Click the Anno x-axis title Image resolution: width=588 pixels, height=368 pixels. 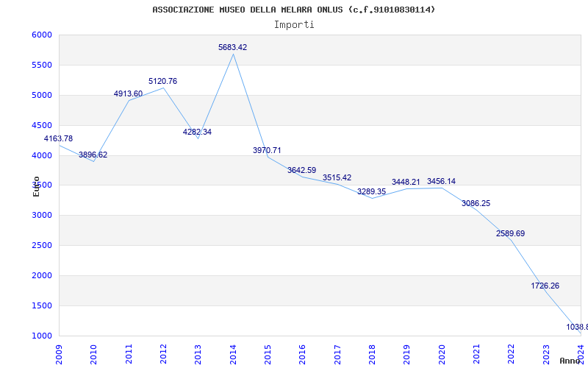pyautogui.click(x=570, y=361)
